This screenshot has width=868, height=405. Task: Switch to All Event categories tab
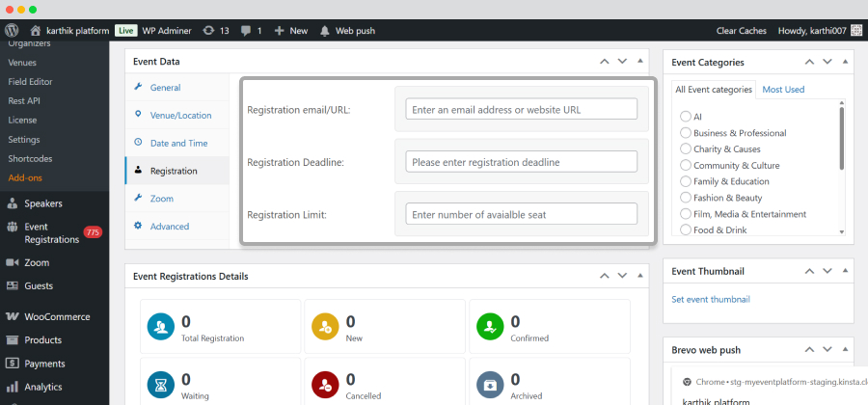click(x=714, y=90)
